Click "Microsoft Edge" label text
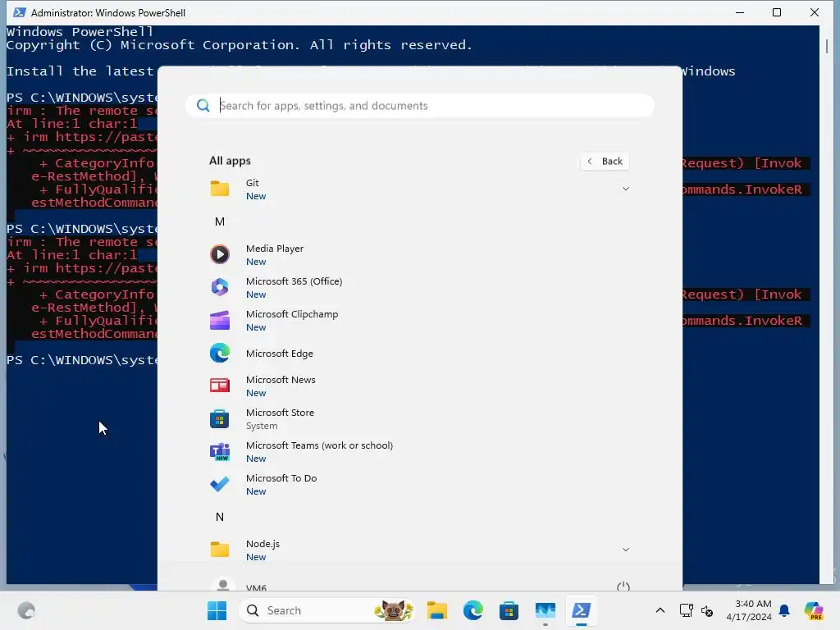This screenshot has width=840, height=630. 279,354
